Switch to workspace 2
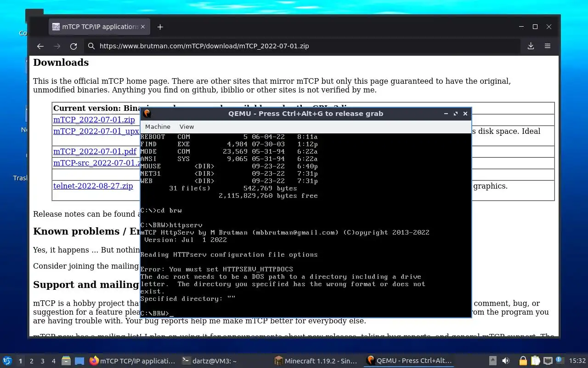588x368 pixels. pos(32,361)
